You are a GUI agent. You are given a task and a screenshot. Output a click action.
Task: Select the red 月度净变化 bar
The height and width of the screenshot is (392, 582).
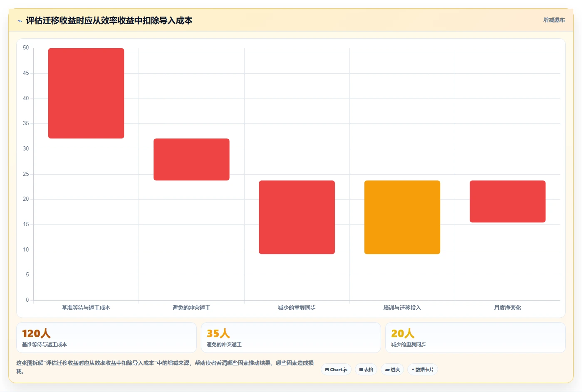(508, 201)
